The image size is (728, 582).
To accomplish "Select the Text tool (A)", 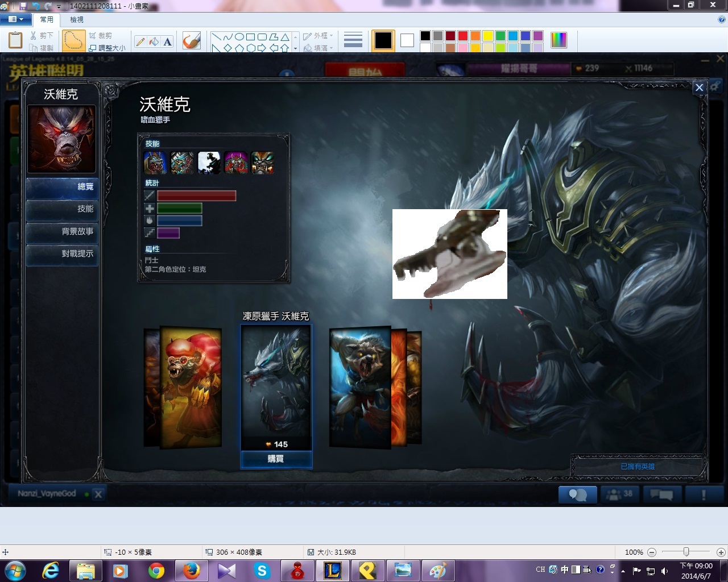I will 167,41.
